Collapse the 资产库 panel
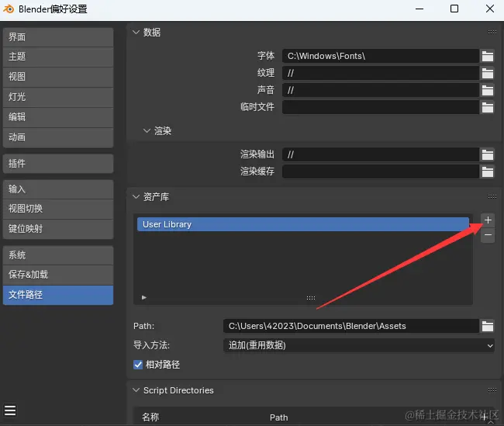 [x=136, y=196]
